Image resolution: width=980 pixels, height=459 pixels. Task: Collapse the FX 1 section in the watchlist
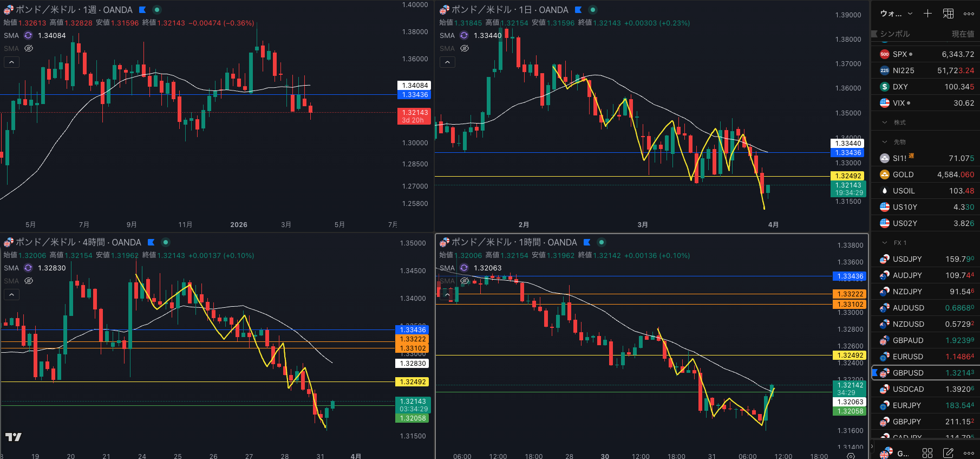point(885,243)
